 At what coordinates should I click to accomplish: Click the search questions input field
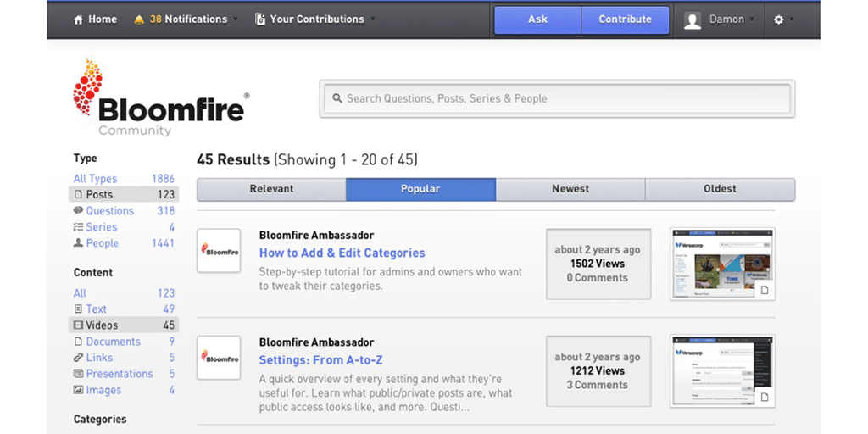tap(559, 98)
